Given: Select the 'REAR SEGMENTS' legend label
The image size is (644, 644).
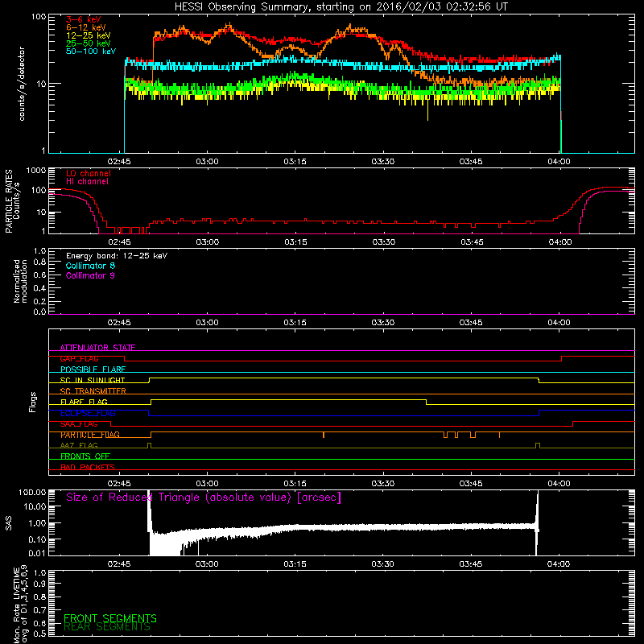Looking at the screenshot, I should [x=107, y=627].
